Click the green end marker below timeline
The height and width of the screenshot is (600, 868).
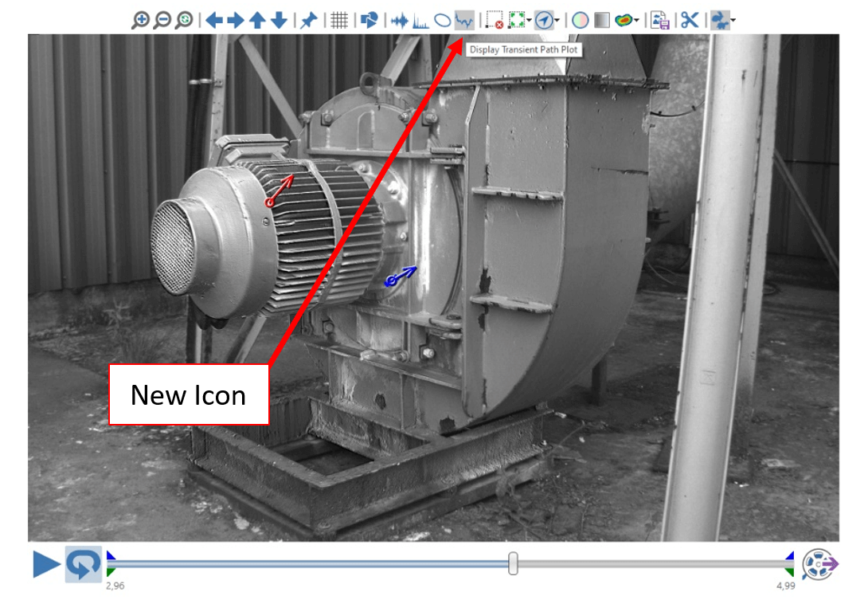[789, 571]
